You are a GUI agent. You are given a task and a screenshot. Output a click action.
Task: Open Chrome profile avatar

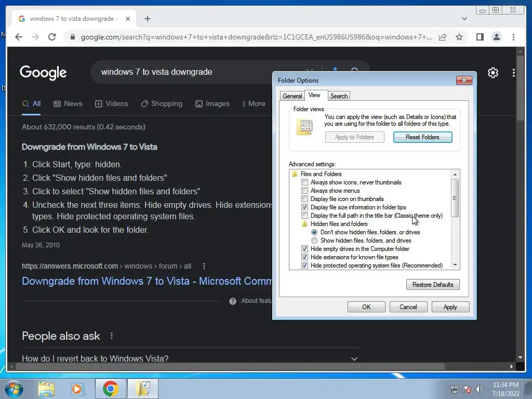click(x=497, y=37)
